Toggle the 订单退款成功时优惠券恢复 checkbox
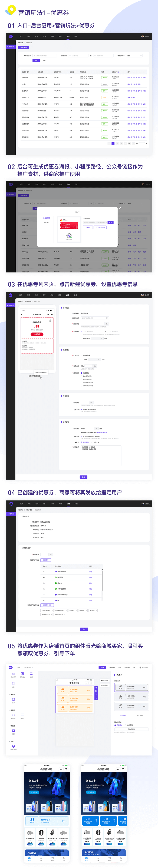The height and width of the screenshot is (868, 158). tap(81, 436)
